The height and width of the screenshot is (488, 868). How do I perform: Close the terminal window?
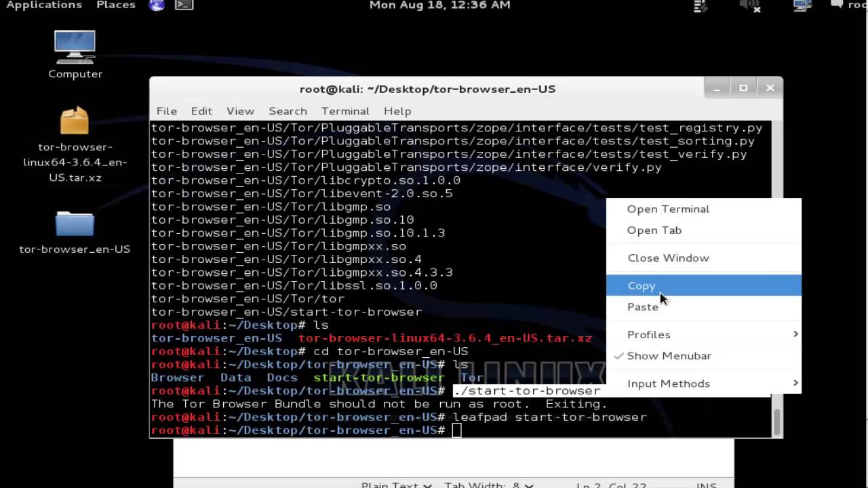[770, 88]
